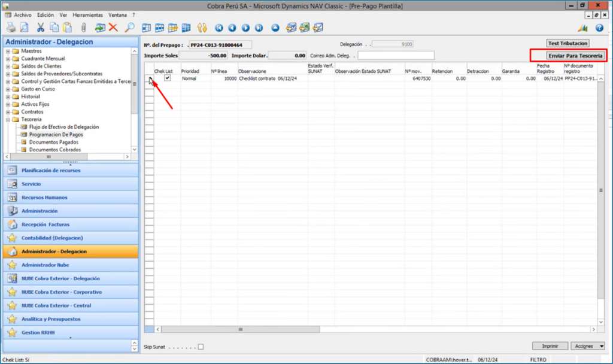This screenshot has height=364, width=613.
Task: Open the Edición menu
Action: point(45,15)
